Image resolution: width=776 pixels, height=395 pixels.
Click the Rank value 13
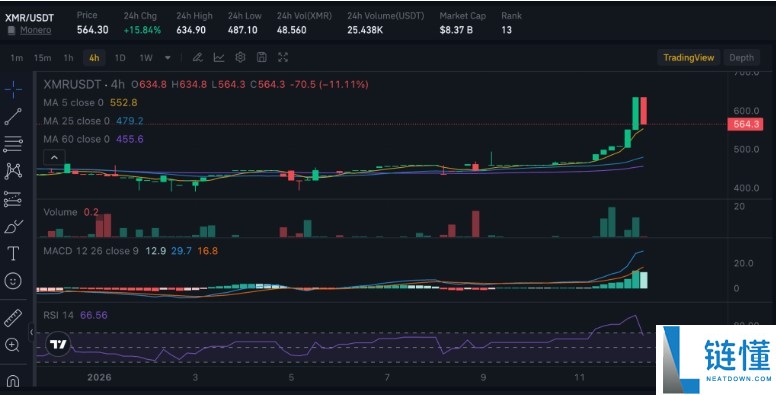tap(506, 30)
